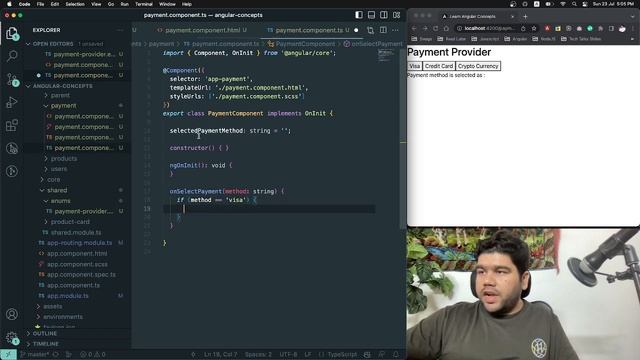Open the Extensions view
Viewport: 640px width, 360px height.
(x=12, y=125)
